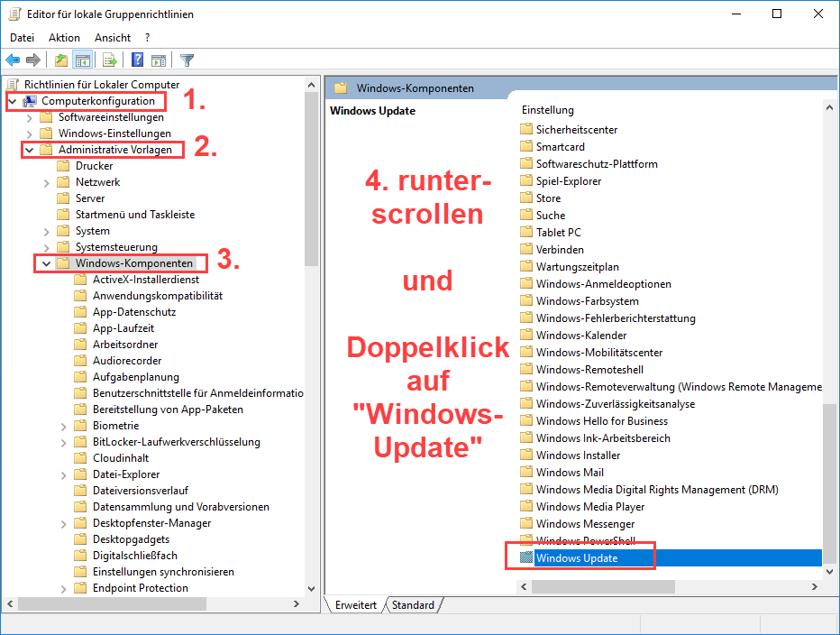The width and height of the screenshot is (840, 635).
Task: Click the Drucker folder icon in tree
Action: tap(63, 166)
